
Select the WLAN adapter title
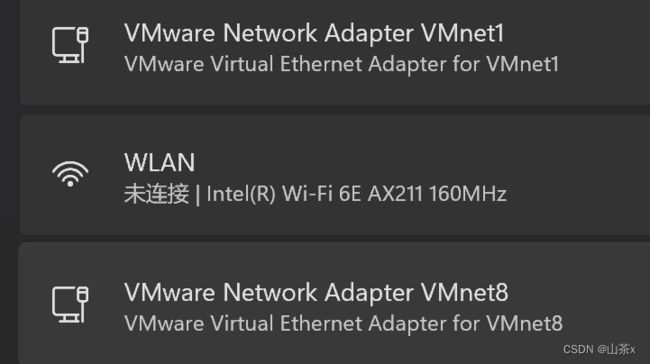[x=160, y=162]
